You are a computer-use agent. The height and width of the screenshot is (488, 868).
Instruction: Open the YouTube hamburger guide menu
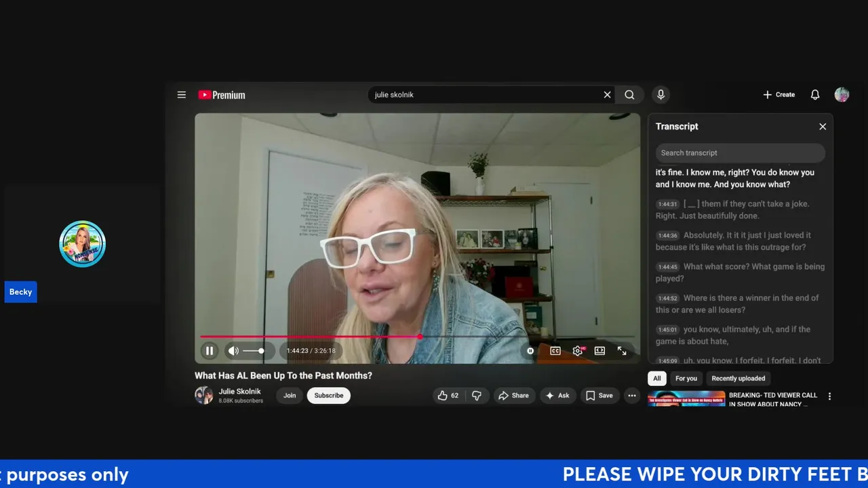coord(182,95)
